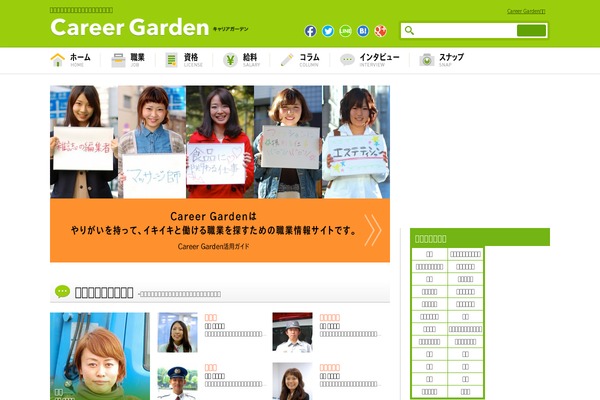Focus the header search input field
Screen dimensions: 600x400
(465, 31)
